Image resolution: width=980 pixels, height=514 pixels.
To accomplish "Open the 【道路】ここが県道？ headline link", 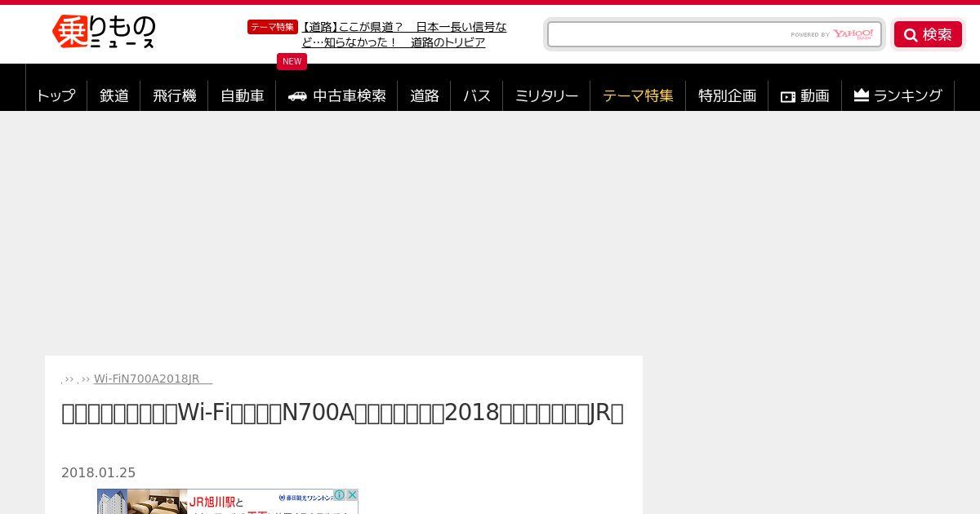I will 404,34.
